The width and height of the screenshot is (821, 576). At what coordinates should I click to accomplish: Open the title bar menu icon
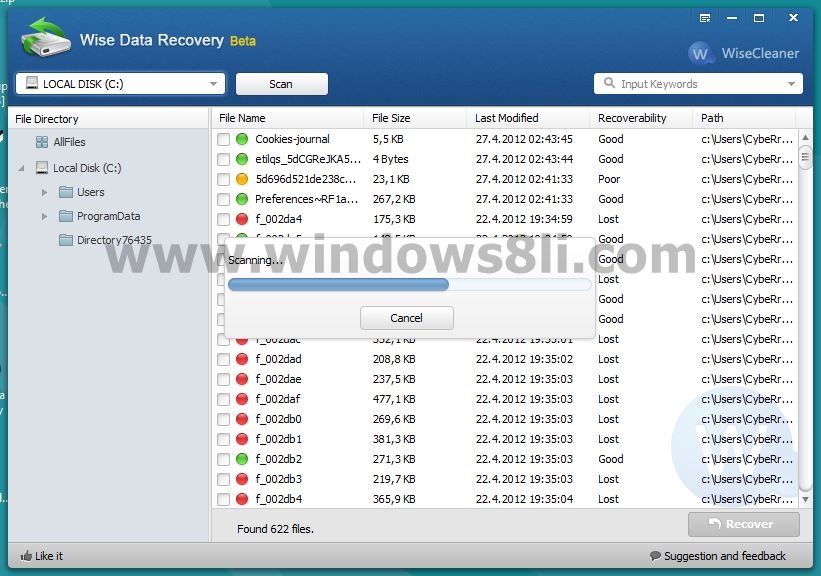tap(705, 18)
